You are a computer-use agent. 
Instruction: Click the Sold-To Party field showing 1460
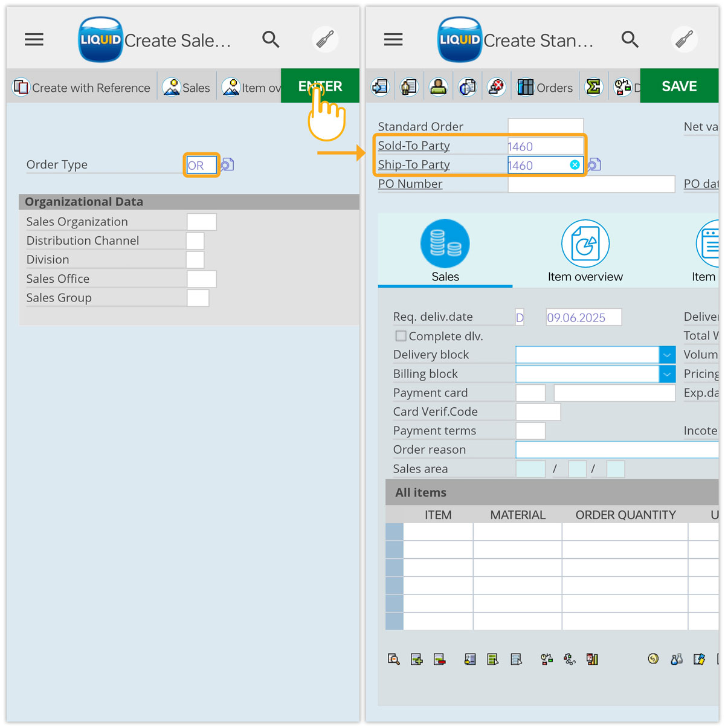click(546, 146)
